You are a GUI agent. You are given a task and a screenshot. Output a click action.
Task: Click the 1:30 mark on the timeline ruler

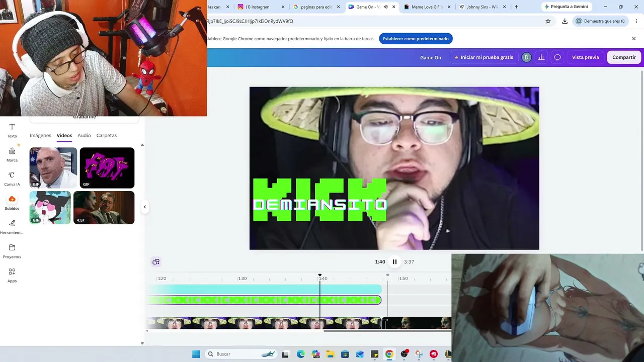click(243, 279)
